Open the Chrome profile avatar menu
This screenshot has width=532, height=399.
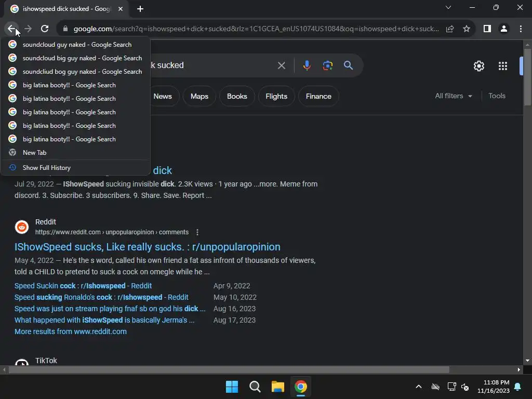pos(504,29)
